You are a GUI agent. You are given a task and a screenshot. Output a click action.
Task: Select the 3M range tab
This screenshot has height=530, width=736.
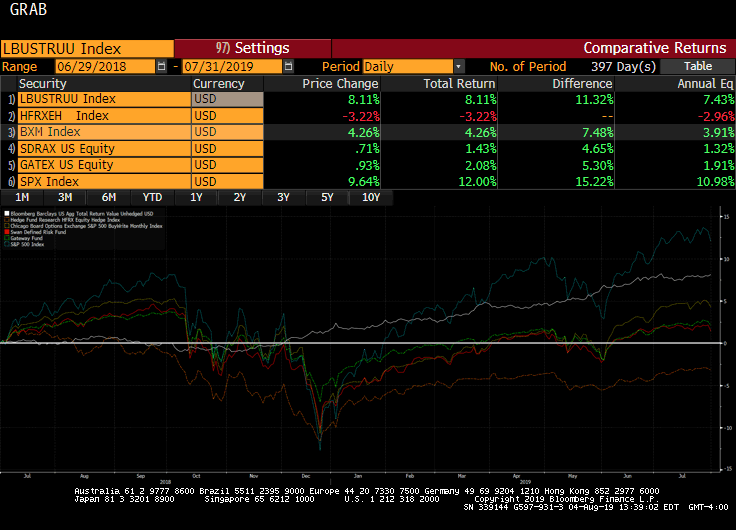(65, 197)
